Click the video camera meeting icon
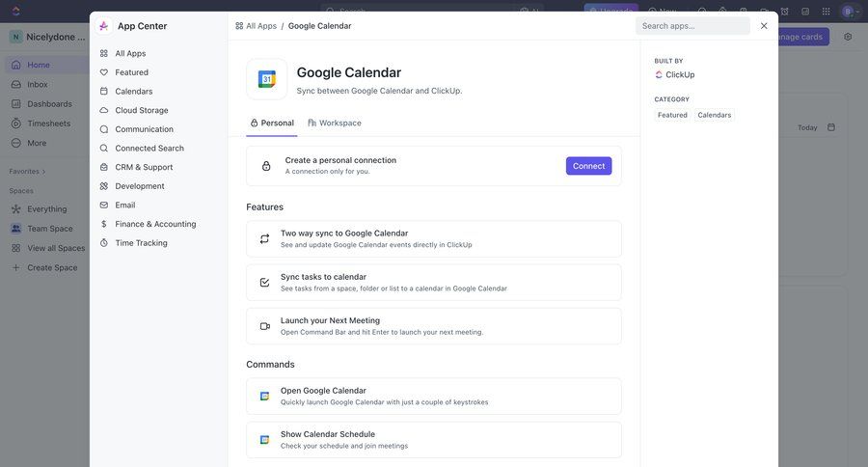The image size is (868, 467). (264, 326)
